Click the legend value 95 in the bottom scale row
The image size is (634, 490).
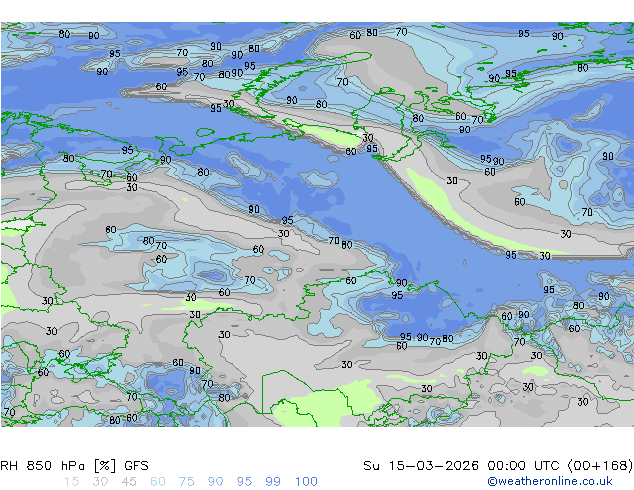(244, 482)
